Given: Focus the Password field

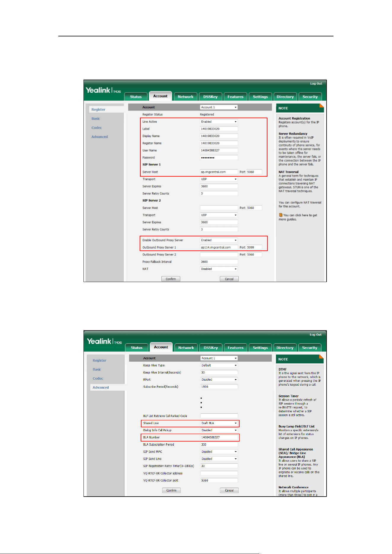Looking at the screenshot, I should (219, 158).
